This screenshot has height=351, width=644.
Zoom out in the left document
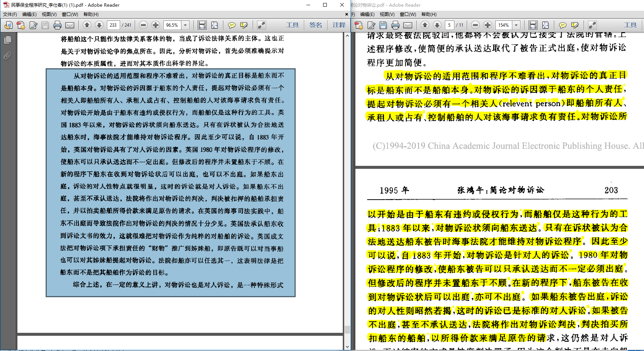(144, 25)
